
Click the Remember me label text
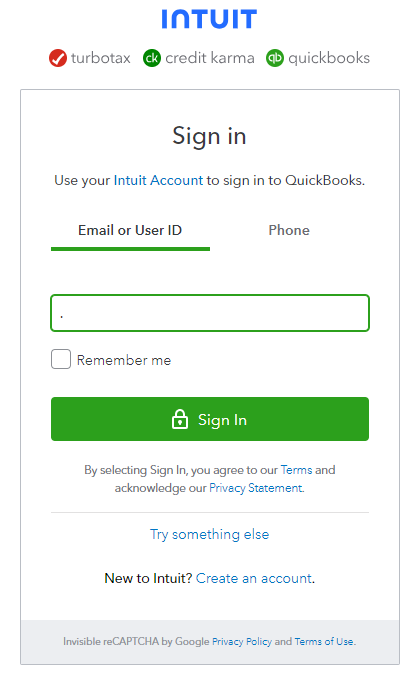point(124,360)
